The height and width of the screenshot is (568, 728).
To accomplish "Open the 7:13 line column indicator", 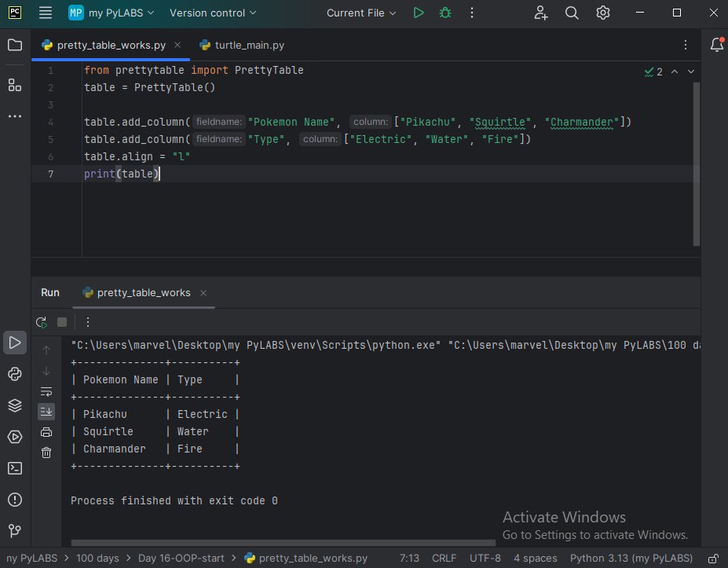I will pyautogui.click(x=409, y=559).
